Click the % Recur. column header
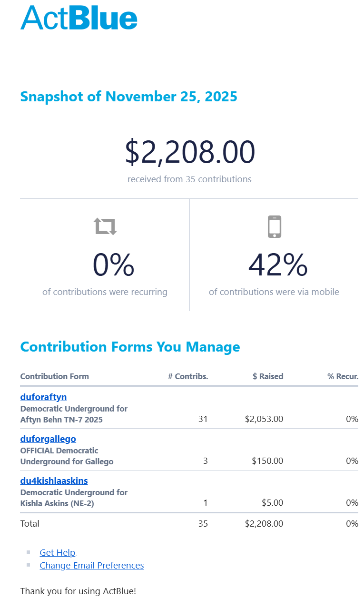The width and height of the screenshot is (364, 598). point(343,376)
